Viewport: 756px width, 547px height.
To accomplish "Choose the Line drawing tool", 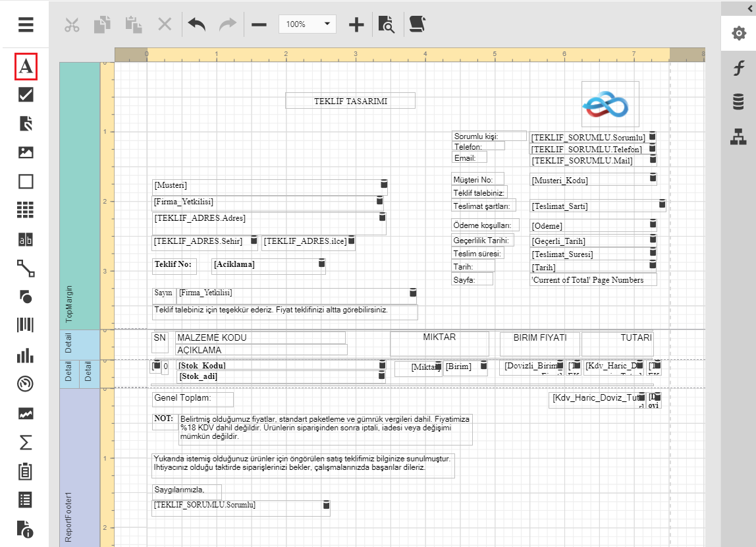I will click(26, 268).
